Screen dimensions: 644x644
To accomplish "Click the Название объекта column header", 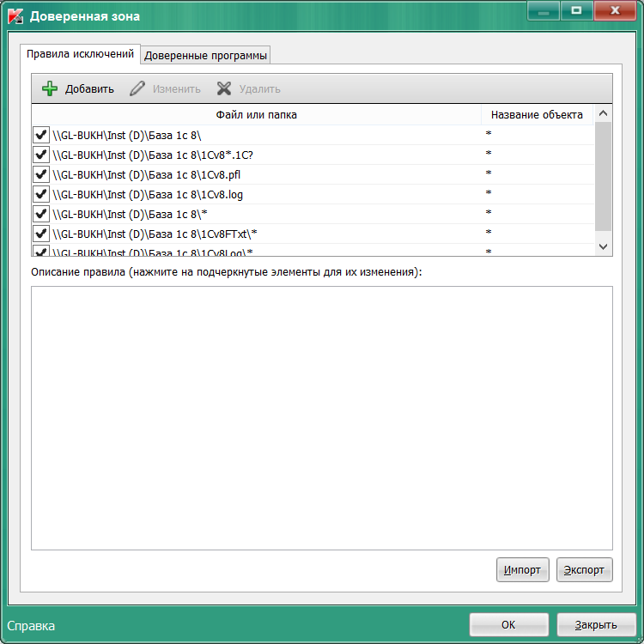I will tap(537, 114).
